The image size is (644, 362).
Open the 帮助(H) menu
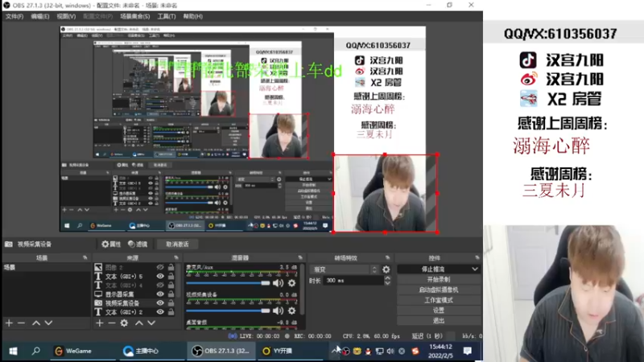[x=192, y=16]
